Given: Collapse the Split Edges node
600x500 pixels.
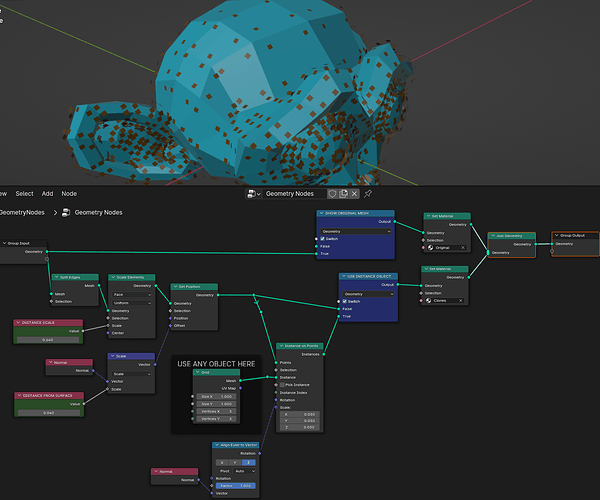Looking at the screenshot, I should tap(56, 277).
